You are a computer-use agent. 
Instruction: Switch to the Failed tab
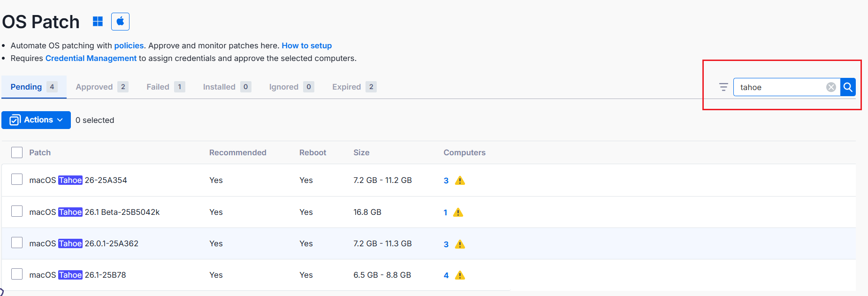pyautogui.click(x=166, y=87)
